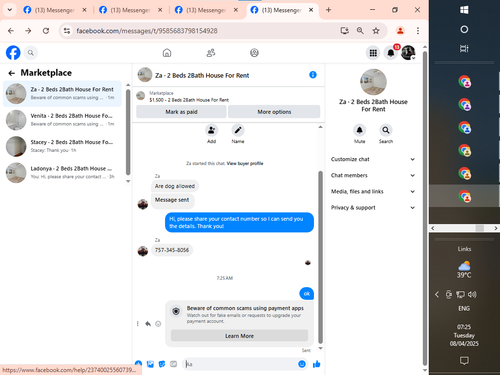Reload the page
The height and width of the screenshot is (375, 500).
click(x=46, y=31)
